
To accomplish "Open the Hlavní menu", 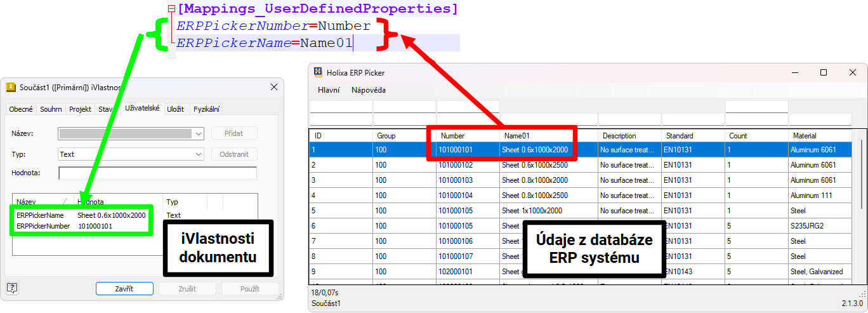I will pyautogui.click(x=329, y=90).
